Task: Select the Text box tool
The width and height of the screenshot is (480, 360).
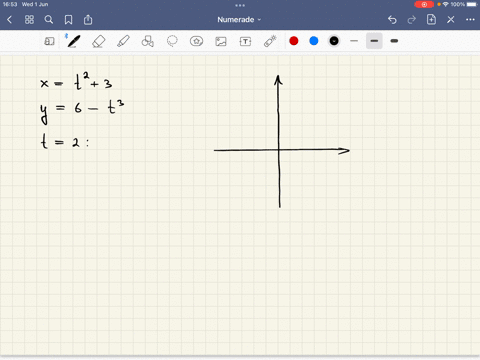Action: pyautogui.click(x=245, y=41)
